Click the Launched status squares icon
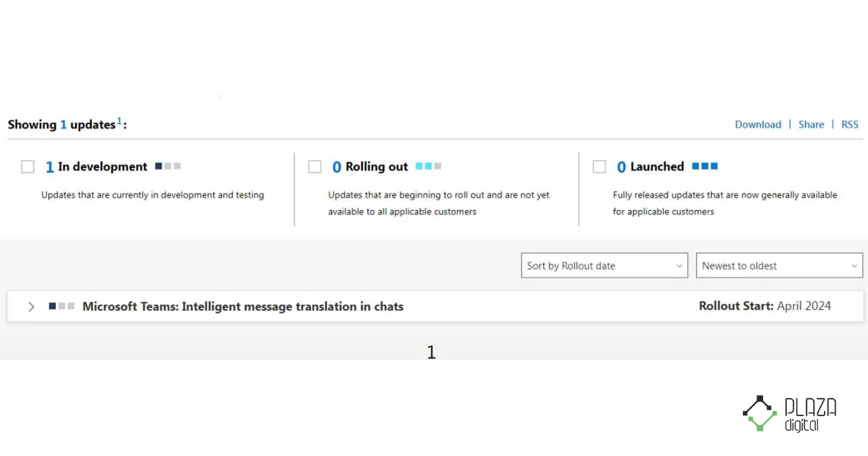The image size is (868, 456). [x=705, y=166]
